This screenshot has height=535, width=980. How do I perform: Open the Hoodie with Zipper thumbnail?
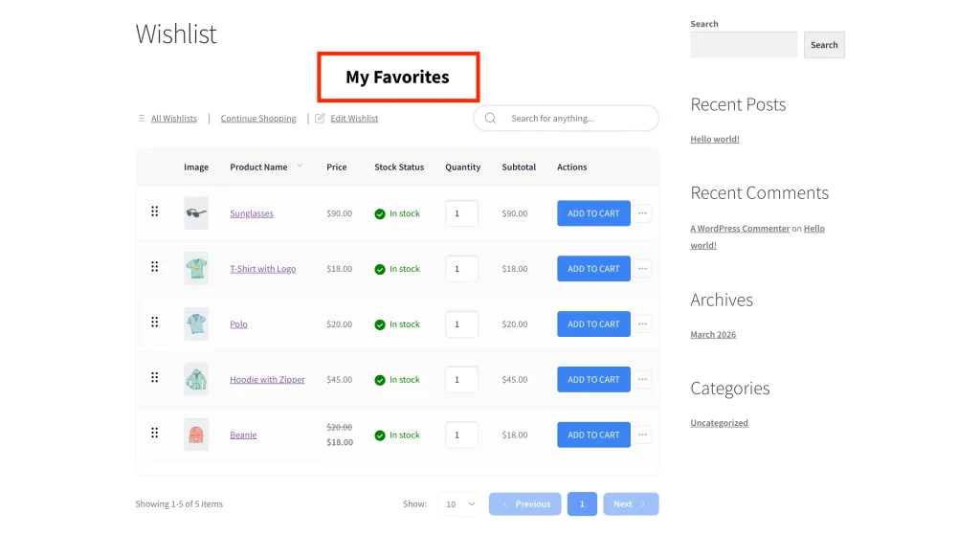196,379
